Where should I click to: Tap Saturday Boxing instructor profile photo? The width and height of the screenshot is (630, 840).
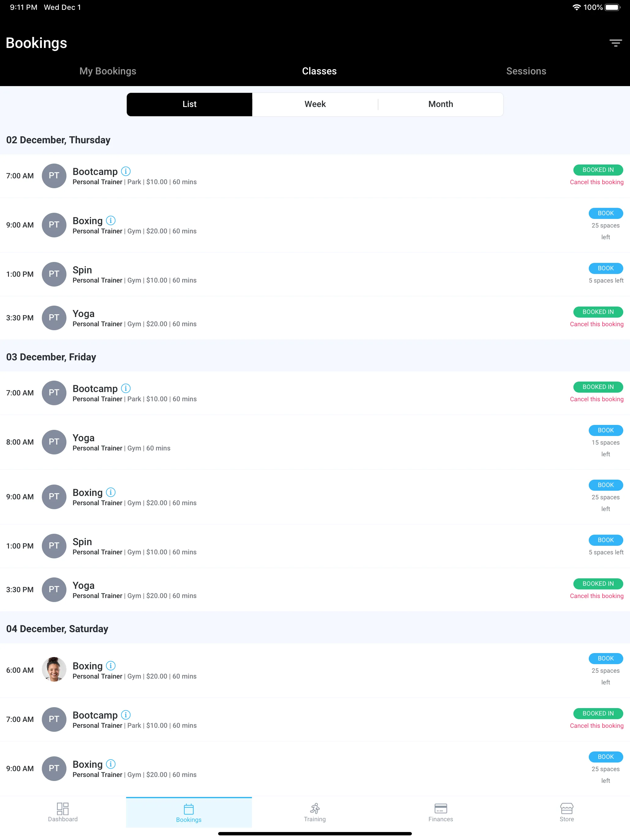coord(53,669)
